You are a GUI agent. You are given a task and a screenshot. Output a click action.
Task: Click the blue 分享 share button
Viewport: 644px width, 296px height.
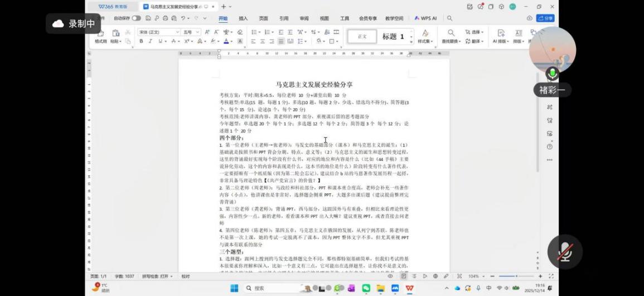(x=545, y=18)
